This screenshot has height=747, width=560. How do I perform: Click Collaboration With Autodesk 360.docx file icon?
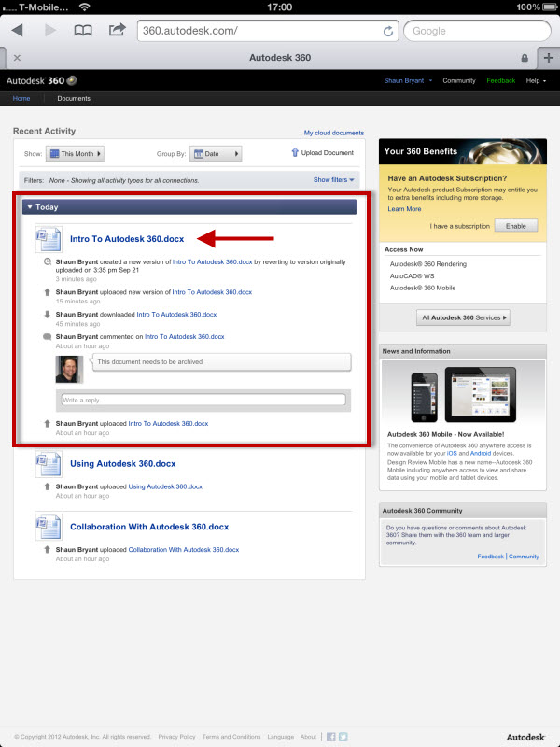[49, 527]
